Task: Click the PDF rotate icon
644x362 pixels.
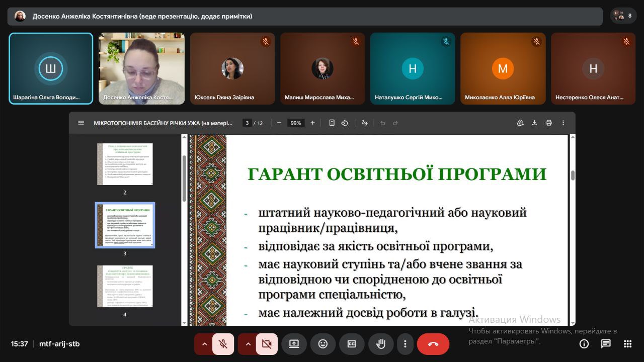Action: click(x=345, y=123)
